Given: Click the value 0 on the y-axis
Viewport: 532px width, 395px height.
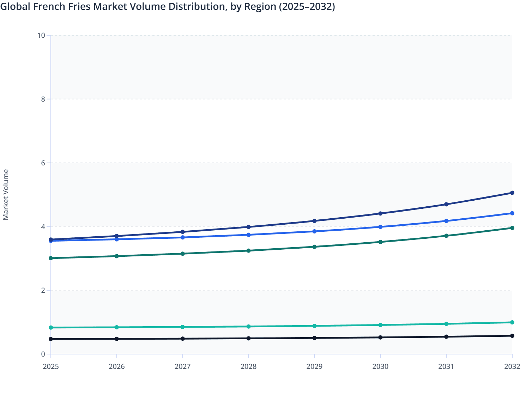Looking at the screenshot, I should [44, 354].
